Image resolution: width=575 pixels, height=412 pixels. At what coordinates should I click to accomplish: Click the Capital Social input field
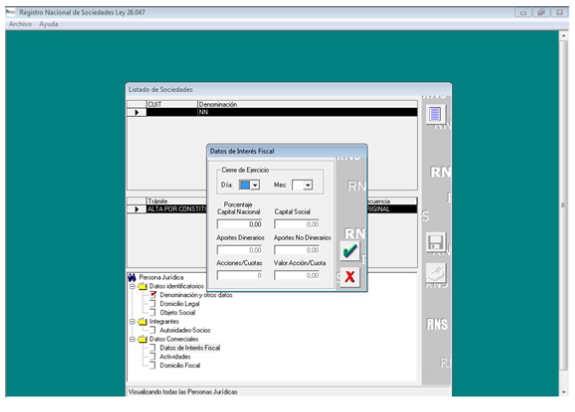coord(297,224)
